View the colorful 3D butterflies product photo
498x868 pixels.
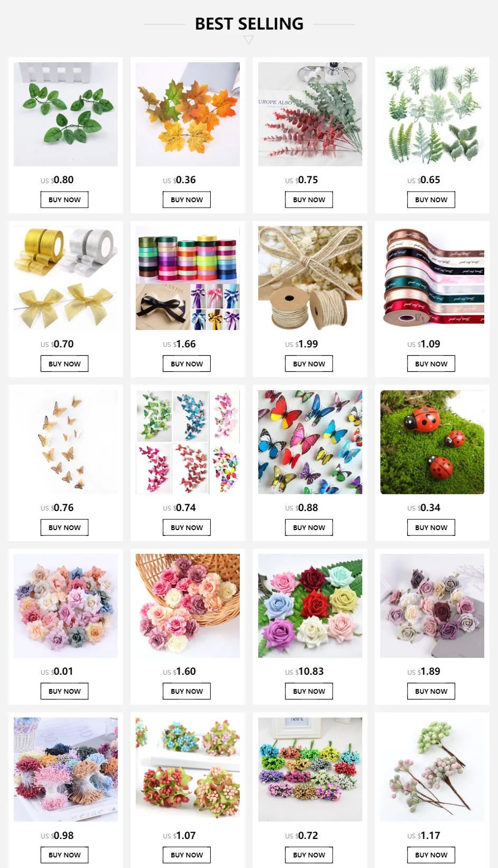[x=310, y=442]
